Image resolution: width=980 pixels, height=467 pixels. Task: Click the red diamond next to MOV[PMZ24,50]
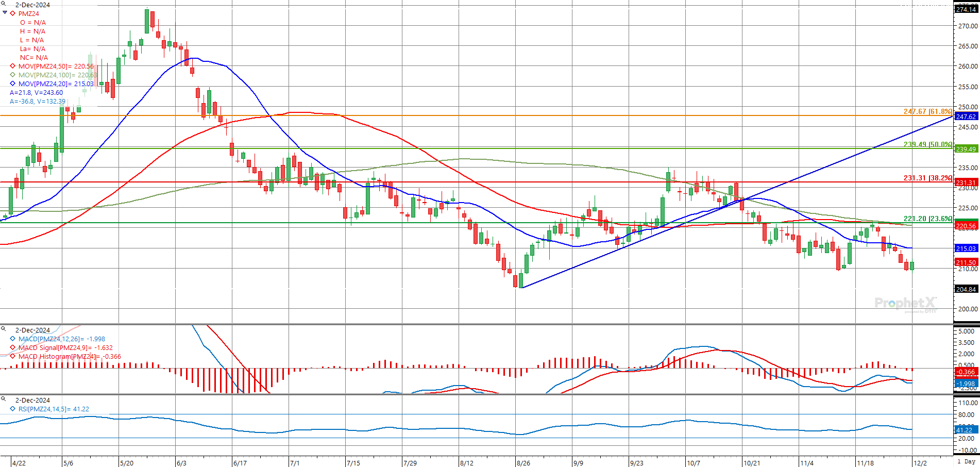pyautogui.click(x=13, y=66)
